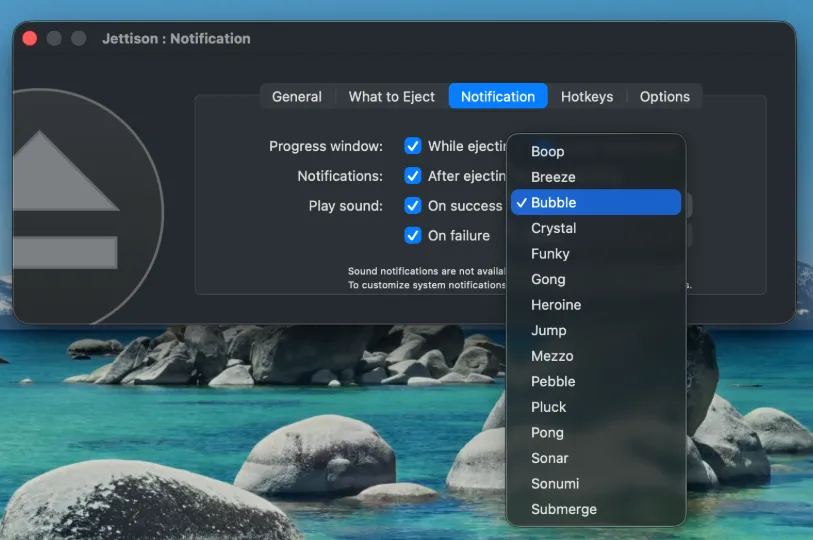813x540 pixels.
Task: Click the Jettison : Notification window title
Action: (x=176, y=38)
